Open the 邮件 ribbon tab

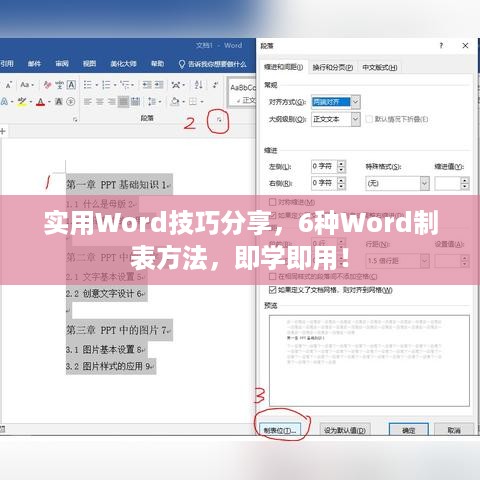point(34,63)
